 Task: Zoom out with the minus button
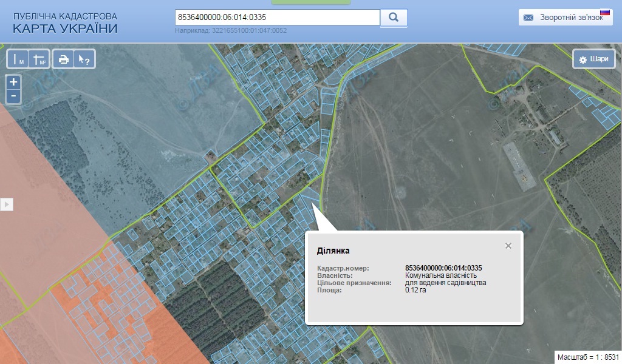pos(13,96)
